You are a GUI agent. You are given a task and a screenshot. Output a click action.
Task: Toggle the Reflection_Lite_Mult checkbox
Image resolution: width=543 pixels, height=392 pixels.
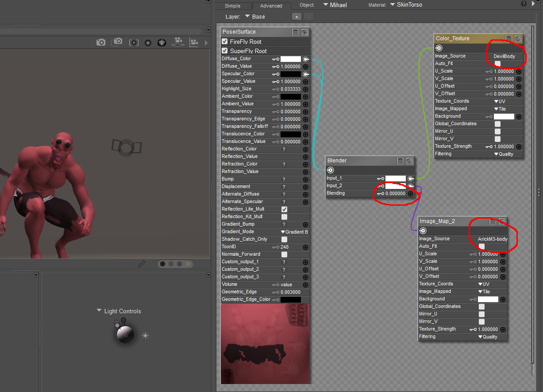tap(284, 209)
